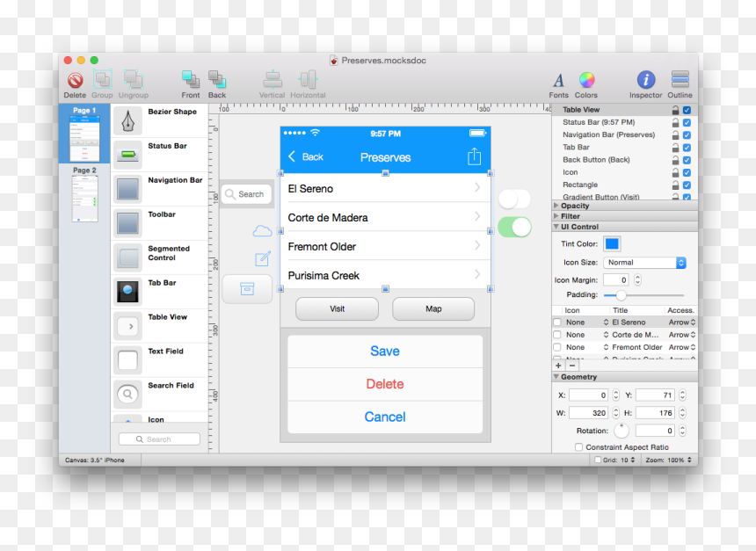Screen dimensions: 756x551
Task: Select the Segmented Control library item
Action: (x=161, y=257)
